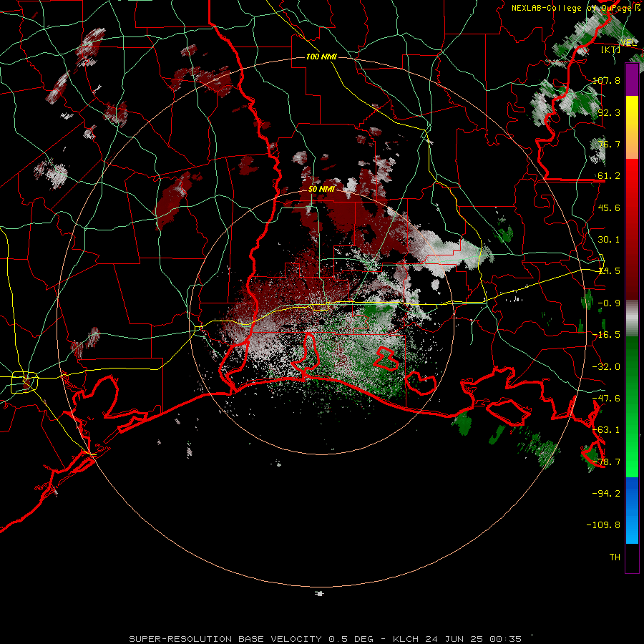This screenshot has height=644, width=644.
Task: Click the 45.6 velocity scale value
Action: (x=609, y=208)
